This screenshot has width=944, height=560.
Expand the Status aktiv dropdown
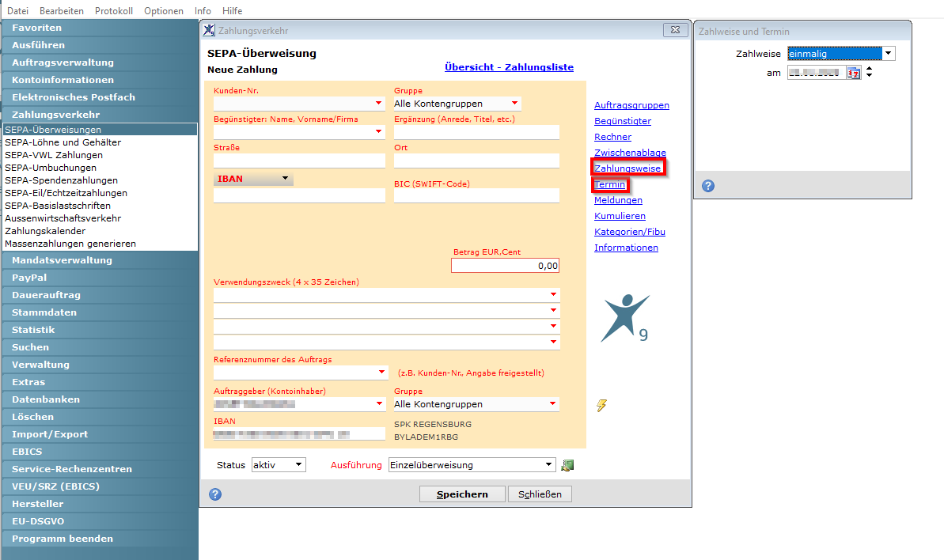298,465
